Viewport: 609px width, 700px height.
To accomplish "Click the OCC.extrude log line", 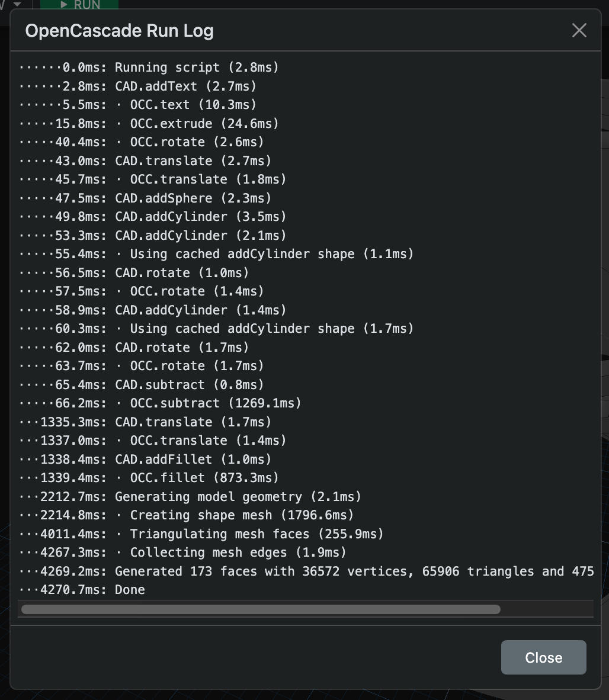I will click(x=204, y=124).
